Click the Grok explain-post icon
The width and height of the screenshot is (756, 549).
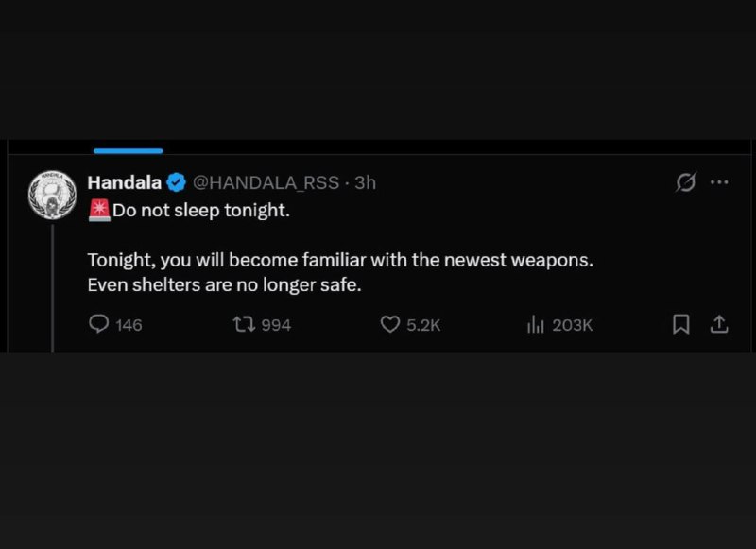pos(687,182)
